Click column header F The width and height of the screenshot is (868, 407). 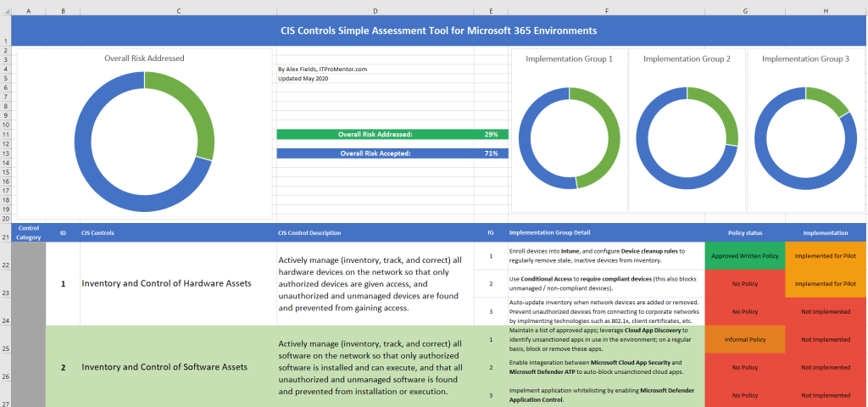607,11
